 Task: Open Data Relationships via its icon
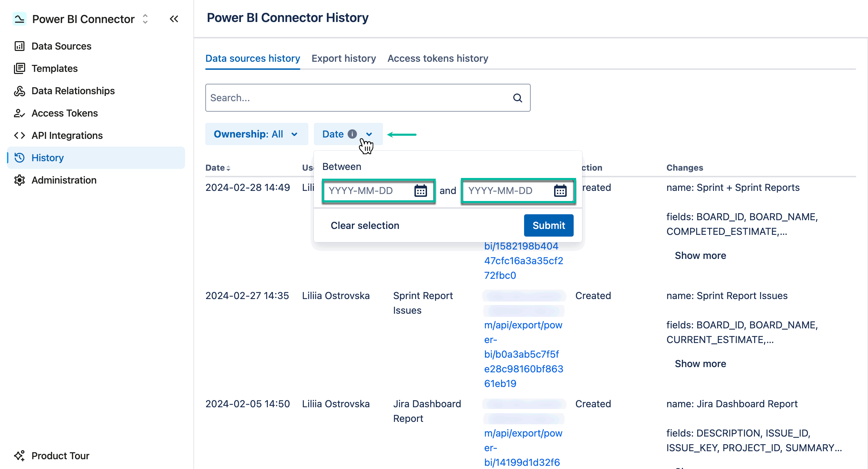[19, 91]
